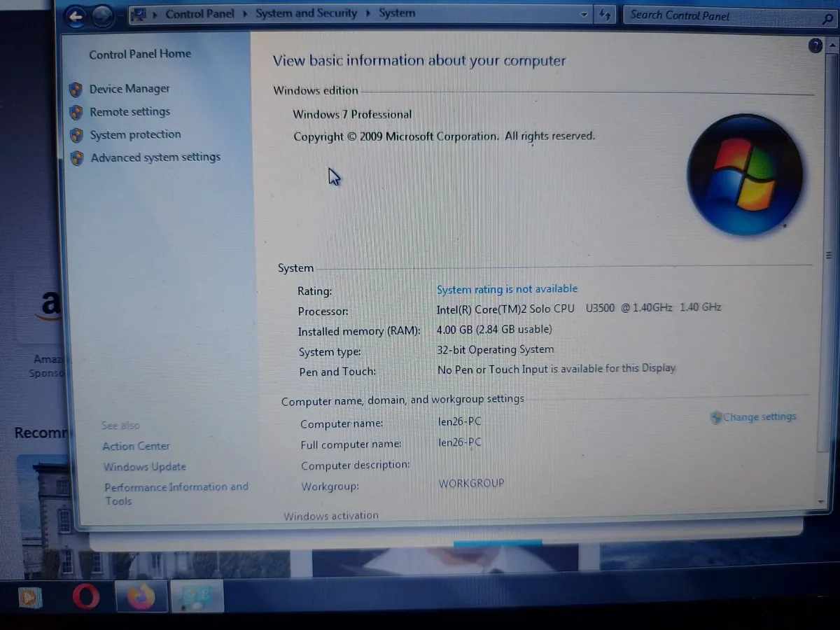Screen dimensions: 840x630
Task: Refresh the Control Panel address bar
Action: pos(605,15)
